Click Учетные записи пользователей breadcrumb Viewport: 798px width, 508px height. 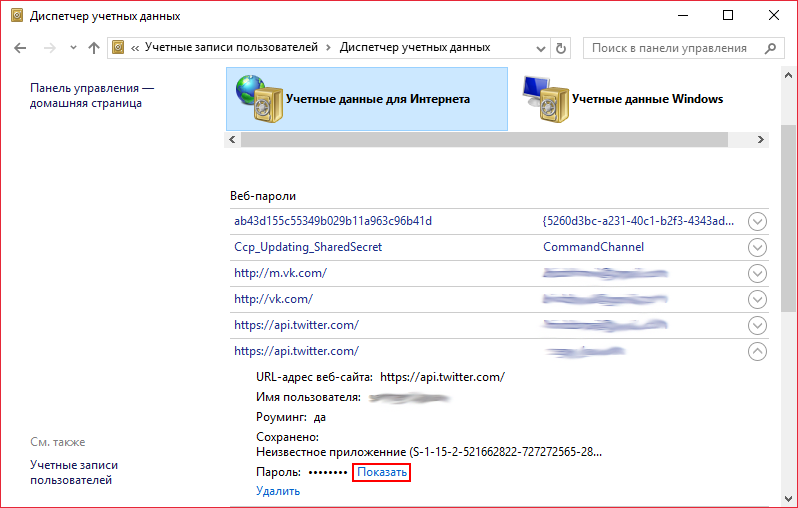click(231, 47)
